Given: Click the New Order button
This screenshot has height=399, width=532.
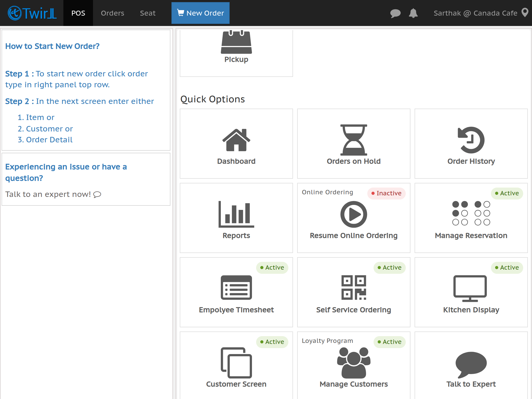Looking at the screenshot, I should [200, 13].
